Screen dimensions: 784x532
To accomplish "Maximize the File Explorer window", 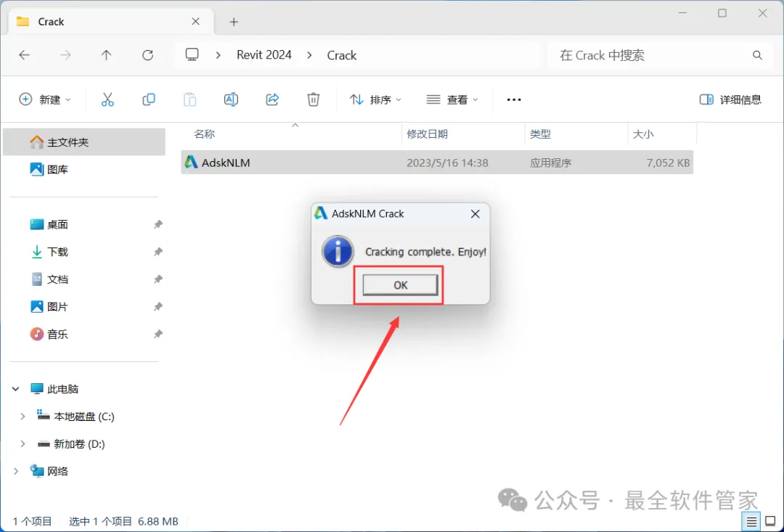I will pos(722,14).
